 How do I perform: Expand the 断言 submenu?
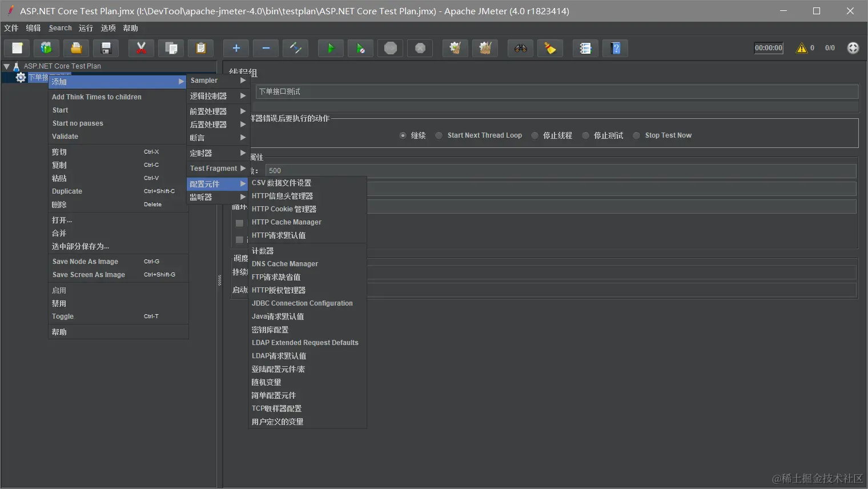(x=218, y=138)
